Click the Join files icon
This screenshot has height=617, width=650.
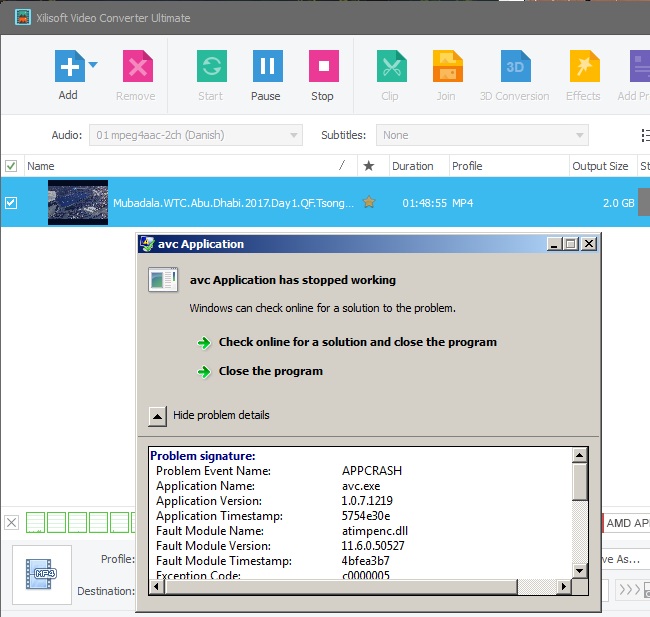(448, 66)
